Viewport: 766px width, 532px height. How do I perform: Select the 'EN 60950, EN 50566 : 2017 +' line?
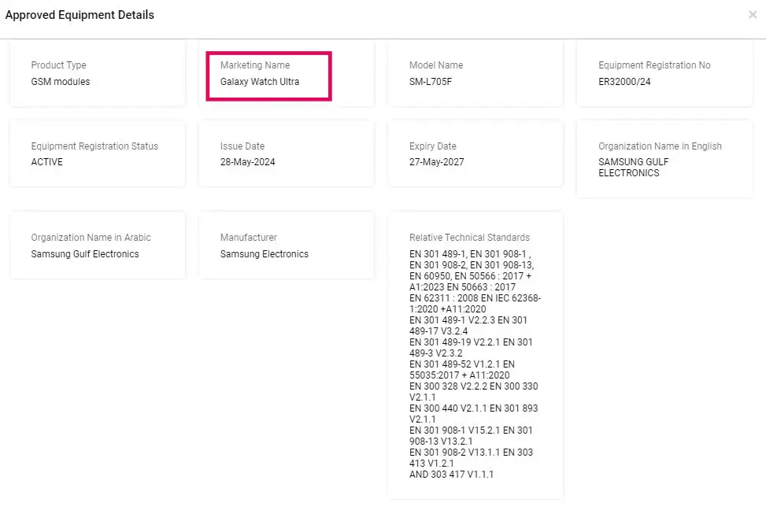click(x=471, y=276)
